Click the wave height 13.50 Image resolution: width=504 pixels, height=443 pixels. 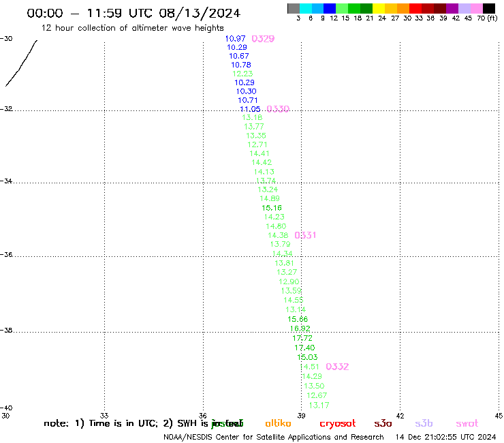[x=315, y=386]
